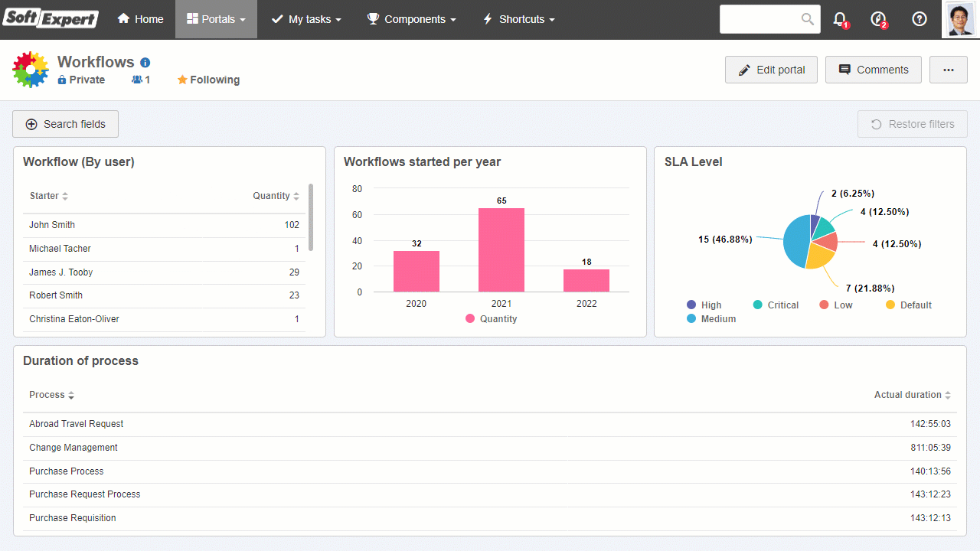This screenshot has width=980, height=551.
Task: Click the 811:05:39 duration value
Action: tap(930, 448)
